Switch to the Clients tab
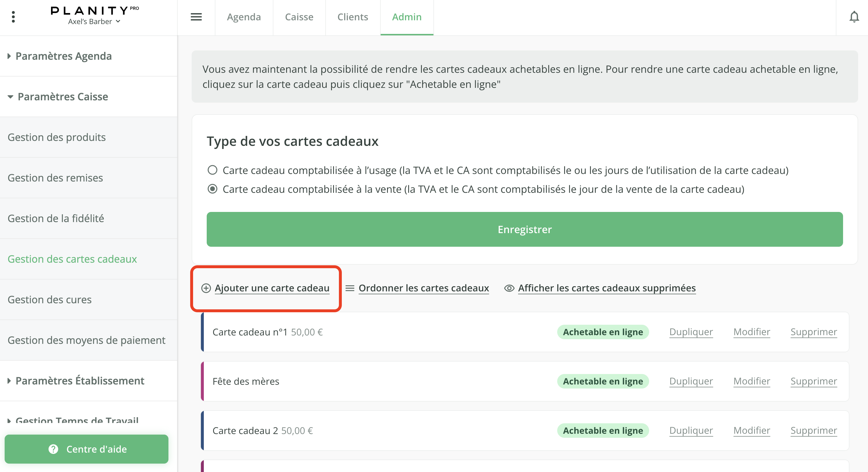The height and width of the screenshot is (472, 868). (x=353, y=17)
